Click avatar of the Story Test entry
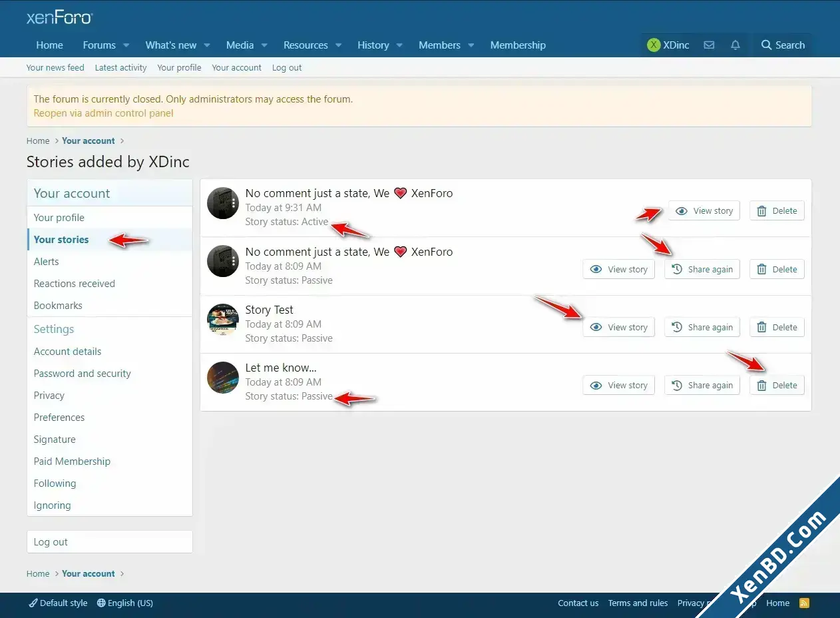The image size is (840, 618). tap(223, 320)
